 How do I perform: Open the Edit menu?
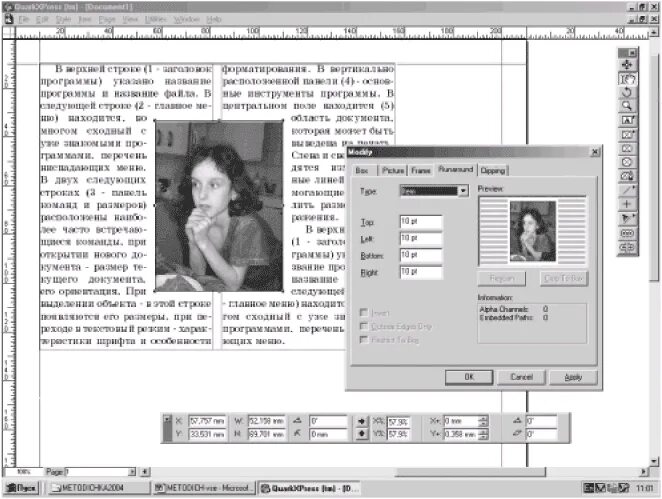42,19
